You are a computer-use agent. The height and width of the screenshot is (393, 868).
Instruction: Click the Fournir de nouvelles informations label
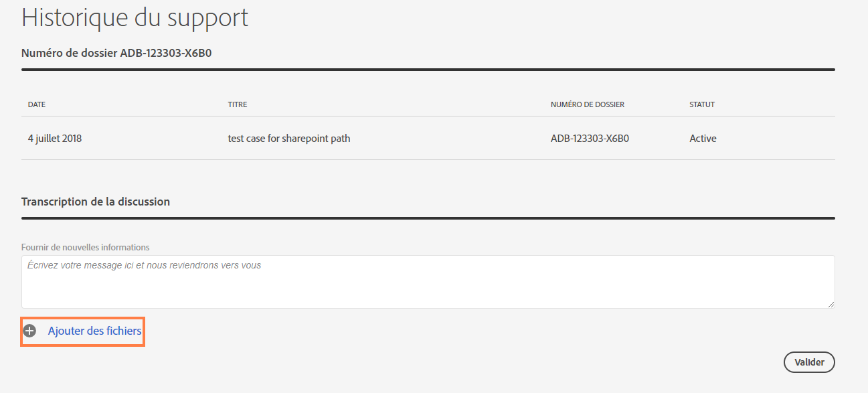(x=86, y=248)
